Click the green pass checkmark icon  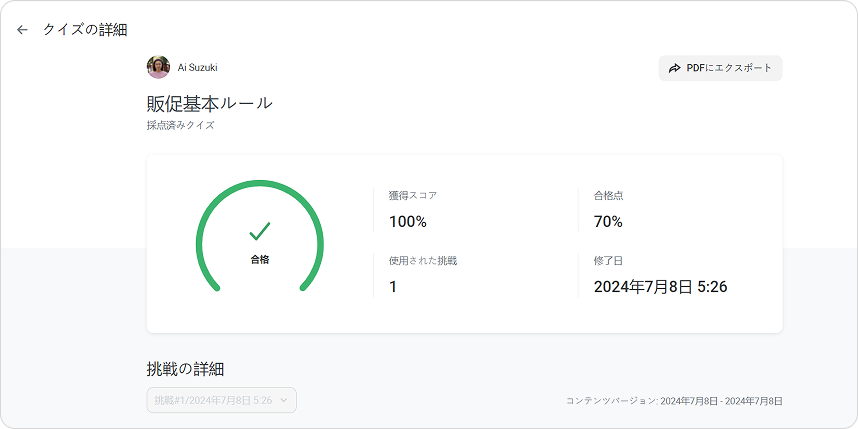point(260,232)
